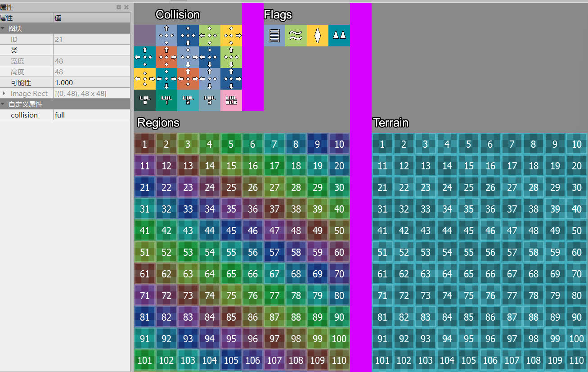Select the yellow four-direction arrows collision tile
This screenshot has width=588, height=372.
coord(144,79)
